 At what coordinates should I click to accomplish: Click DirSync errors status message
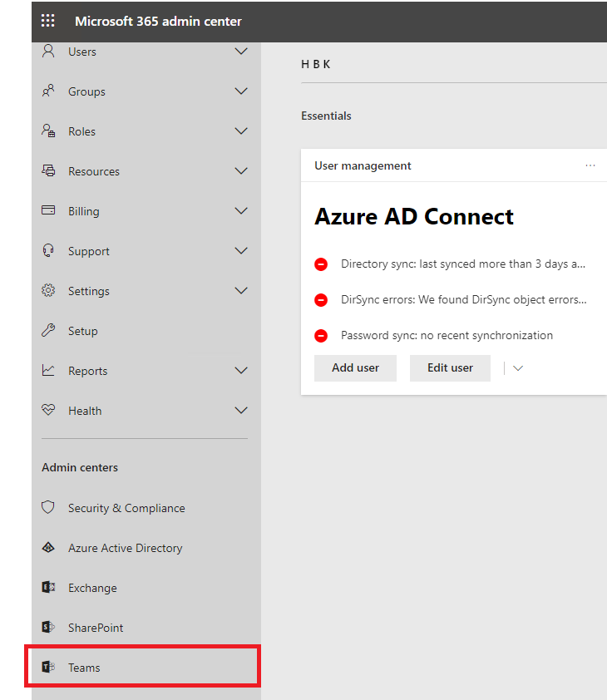[x=464, y=299]
